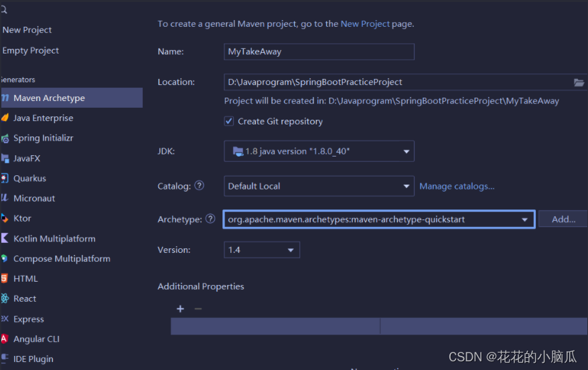Open the Version 1.4 dropdown
This screenshot has width=588, height=370.
(262, 250)
